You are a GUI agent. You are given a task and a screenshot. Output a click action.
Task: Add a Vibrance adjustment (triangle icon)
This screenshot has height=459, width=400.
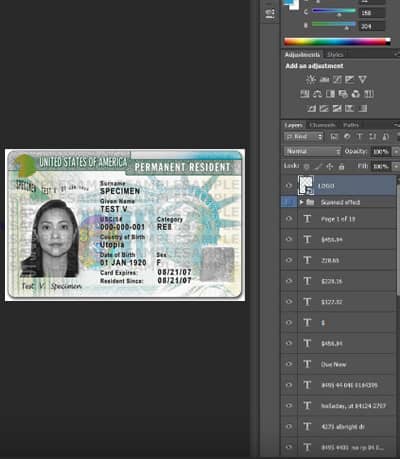tap(362, 79)
